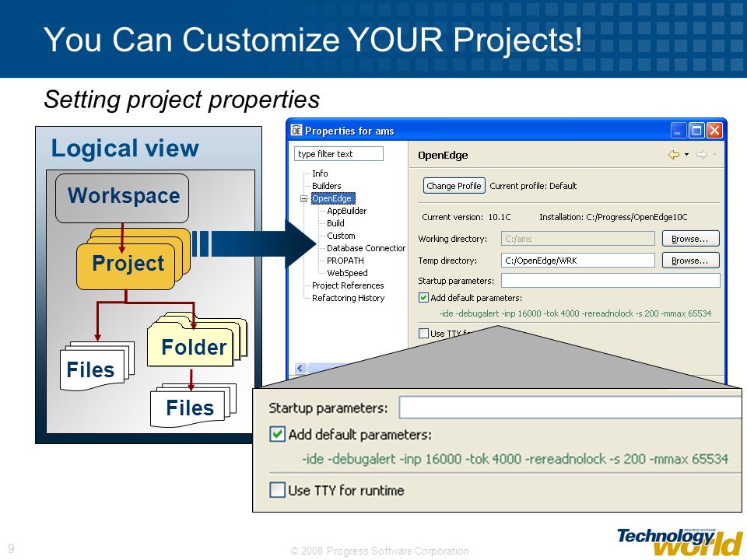Close the Properties for ams dialog
Screen dimensions: 747x560
tap(714, 130)
